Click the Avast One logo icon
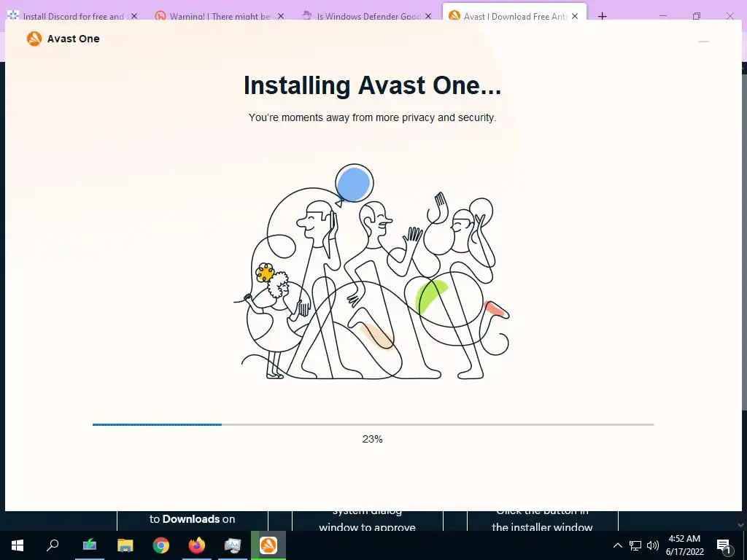The width and height of the screenshot is (747, 560). (x=34, y=39)
